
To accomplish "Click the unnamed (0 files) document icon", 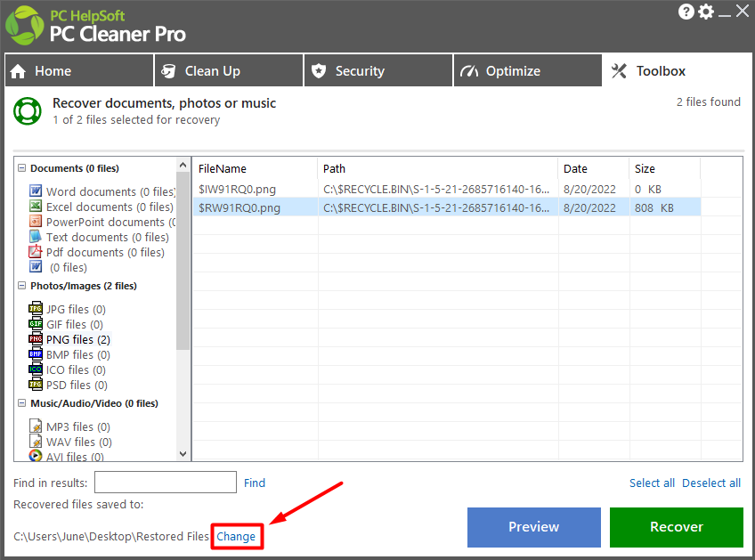I will coord(35,266).
